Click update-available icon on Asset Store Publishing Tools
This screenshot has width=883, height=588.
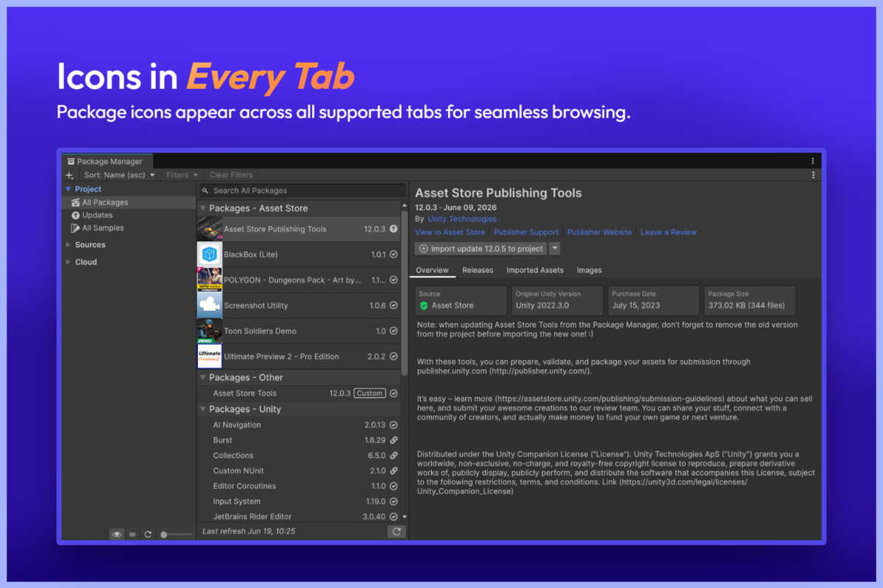pos(394,229)
